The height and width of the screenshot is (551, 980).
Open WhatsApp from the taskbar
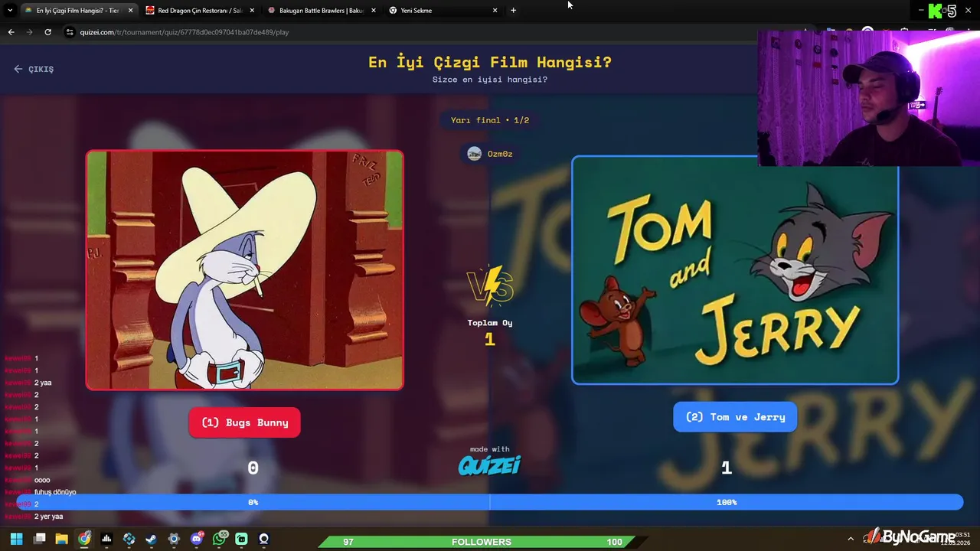[x=220, y=539]
